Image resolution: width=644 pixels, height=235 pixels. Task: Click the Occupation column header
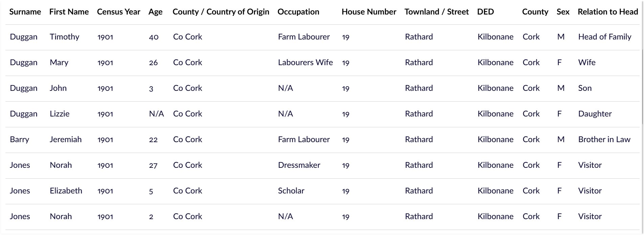[298, 12]
